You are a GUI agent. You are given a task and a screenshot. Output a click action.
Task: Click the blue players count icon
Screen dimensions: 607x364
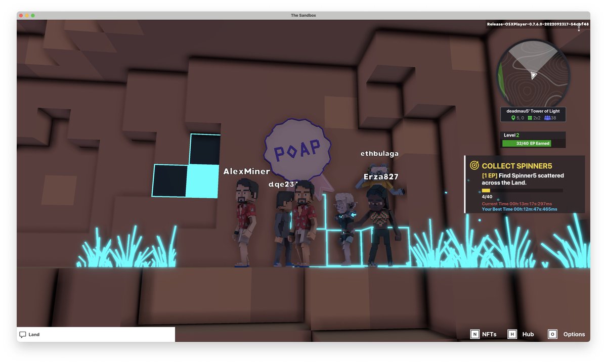547,118
